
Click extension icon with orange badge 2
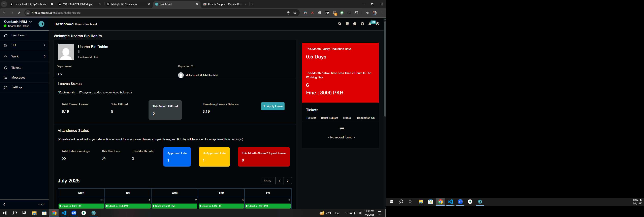[x=334, y=13]
